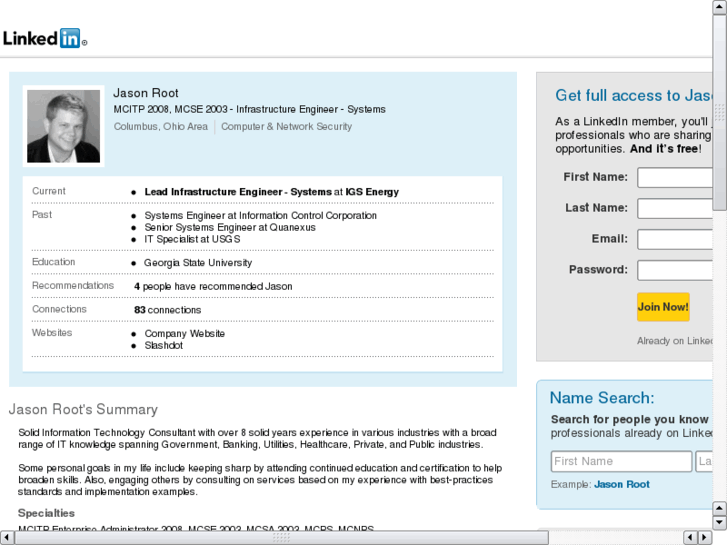Click the Current row label

[49, 191]
